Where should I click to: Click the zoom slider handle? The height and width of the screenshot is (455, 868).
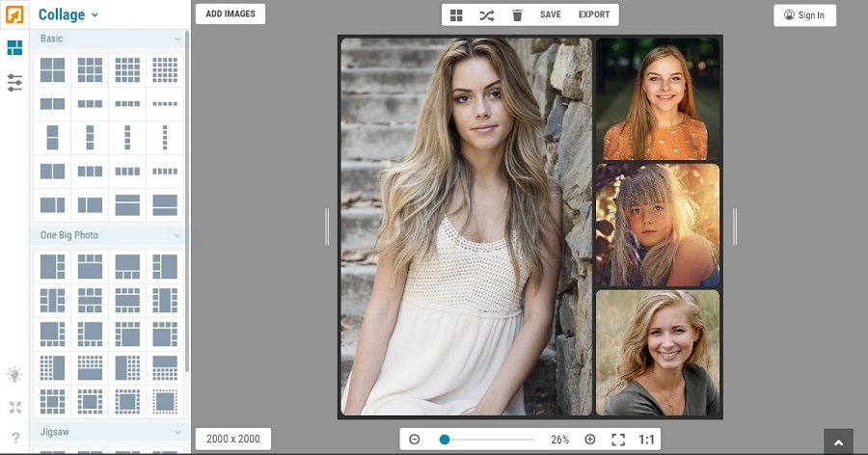tap(445, 440)
